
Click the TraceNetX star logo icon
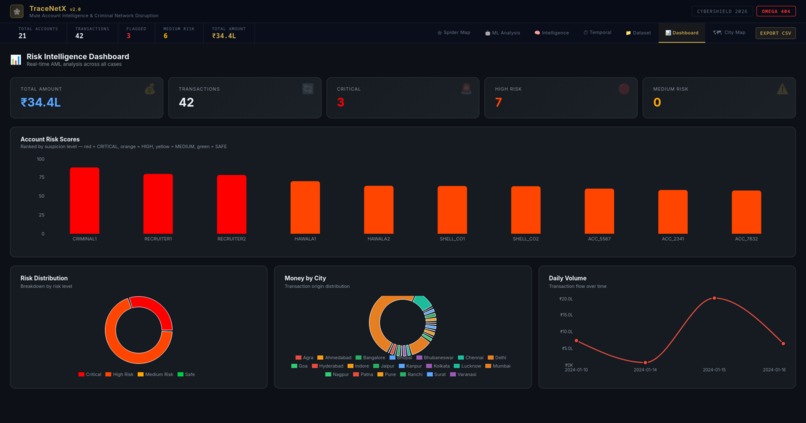tap(16, 11)
